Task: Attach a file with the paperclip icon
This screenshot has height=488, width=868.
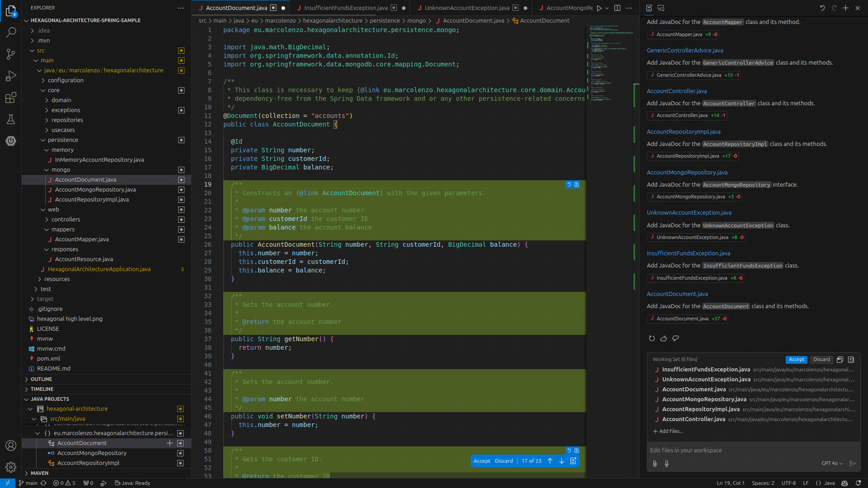Action: [655, 464]
